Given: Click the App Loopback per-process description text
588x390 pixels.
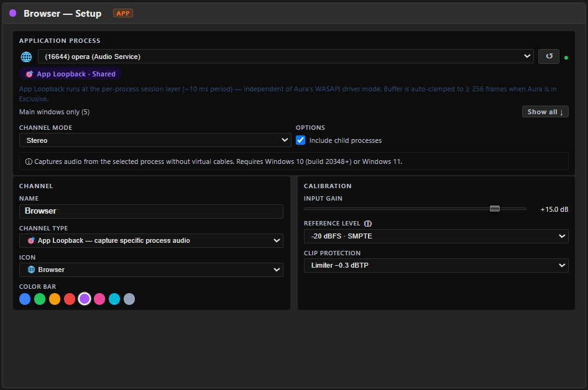Looking at the screenshot, I should [288, 94].
